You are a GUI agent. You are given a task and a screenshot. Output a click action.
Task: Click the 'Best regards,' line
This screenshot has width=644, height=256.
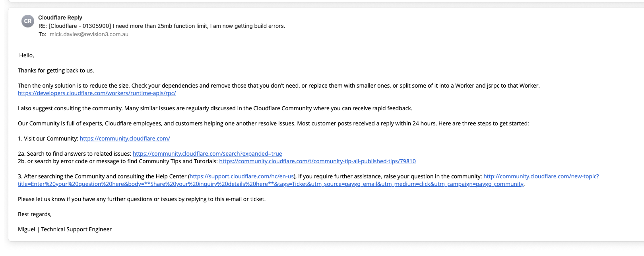(x=35, y=214)
